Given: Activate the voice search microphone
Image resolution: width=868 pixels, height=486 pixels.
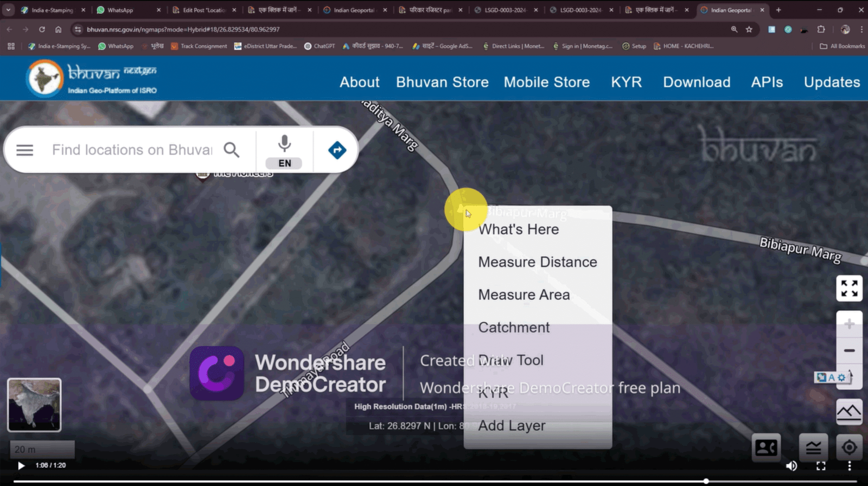Looking at the screenshot, I should pyautogui.click(x=284, y=143).
